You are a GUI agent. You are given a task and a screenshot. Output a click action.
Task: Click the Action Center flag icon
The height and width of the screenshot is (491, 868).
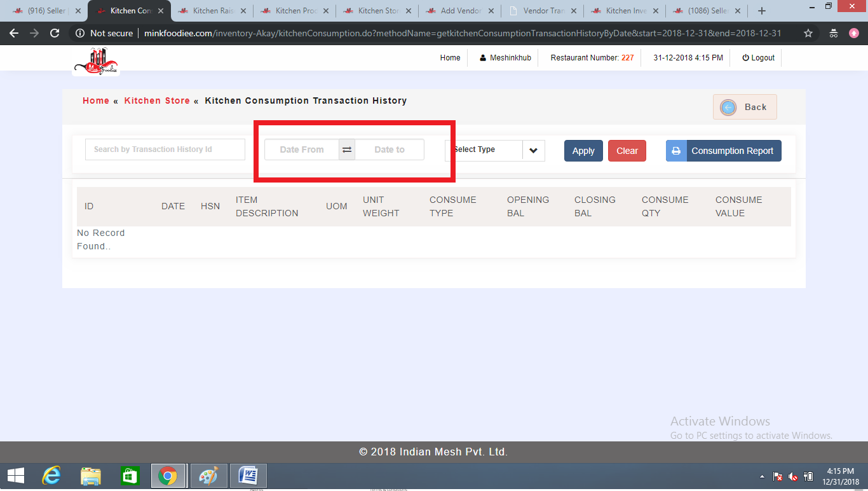tap(778, 476)
